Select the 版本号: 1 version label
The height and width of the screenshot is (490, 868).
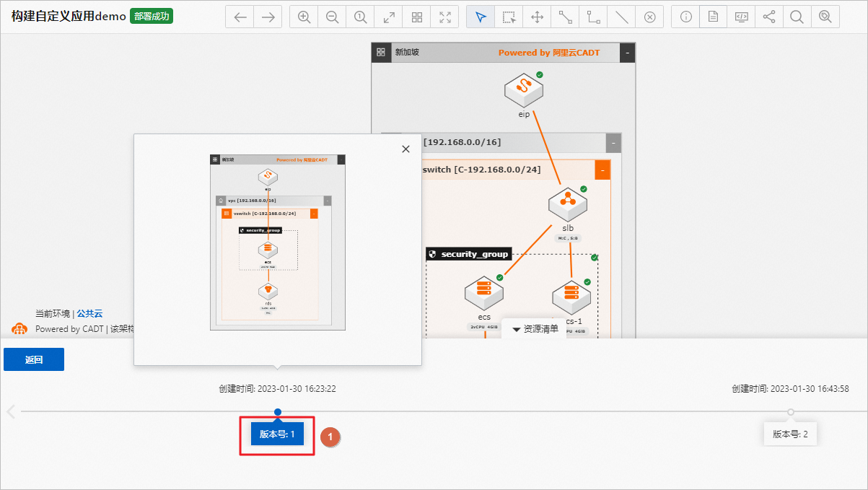tap(277, 434)
